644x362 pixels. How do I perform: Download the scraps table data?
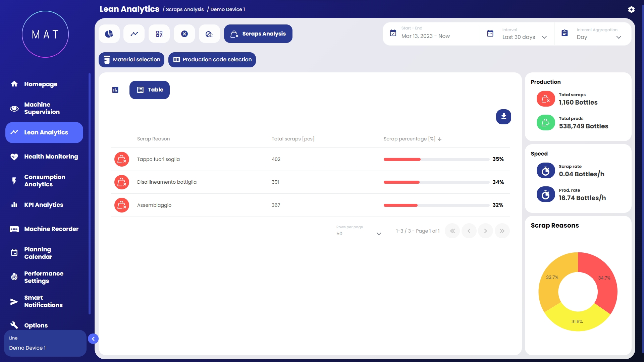[503, 117]
